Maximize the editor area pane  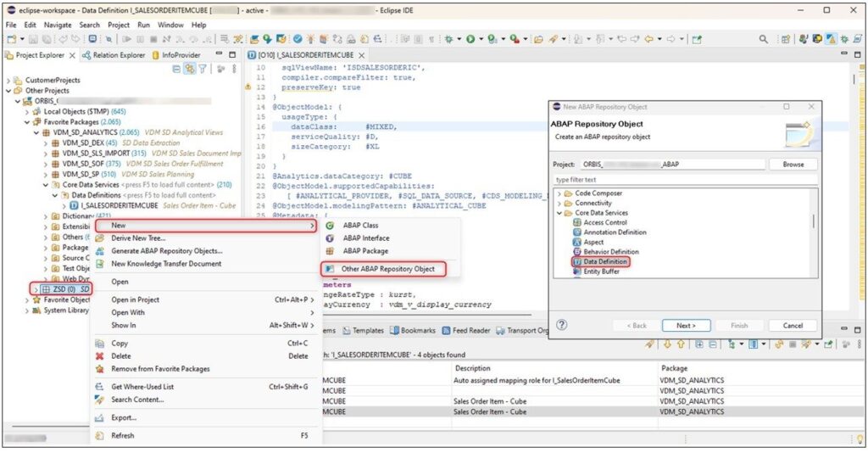(x=858, y=54)
